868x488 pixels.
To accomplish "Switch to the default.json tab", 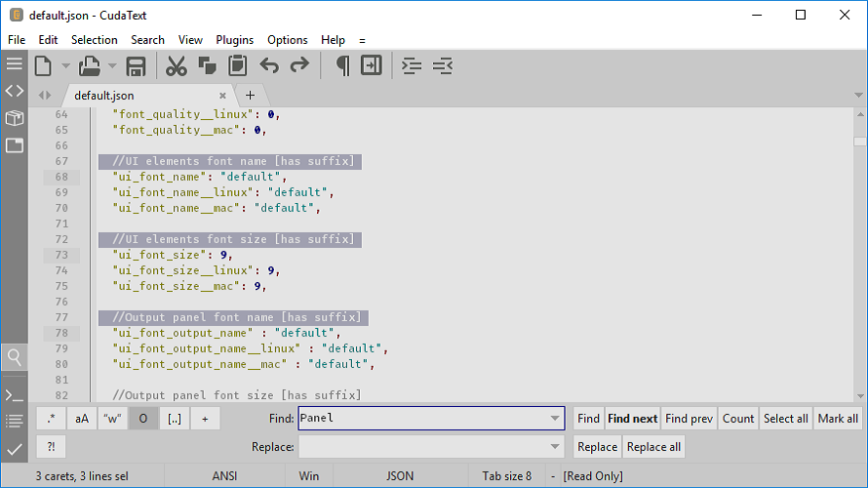I will tap(104, 96).
